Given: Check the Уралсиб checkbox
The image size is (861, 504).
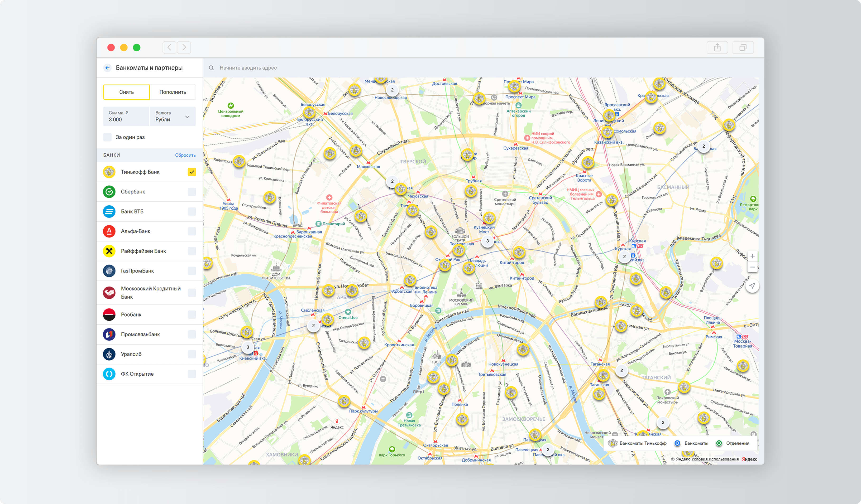Looking at the screenshot, I should (x=192, y=354).
